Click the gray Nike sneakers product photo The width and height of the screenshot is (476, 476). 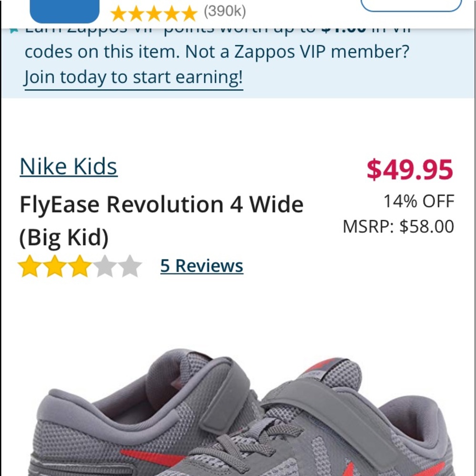[x=238, y=414]
